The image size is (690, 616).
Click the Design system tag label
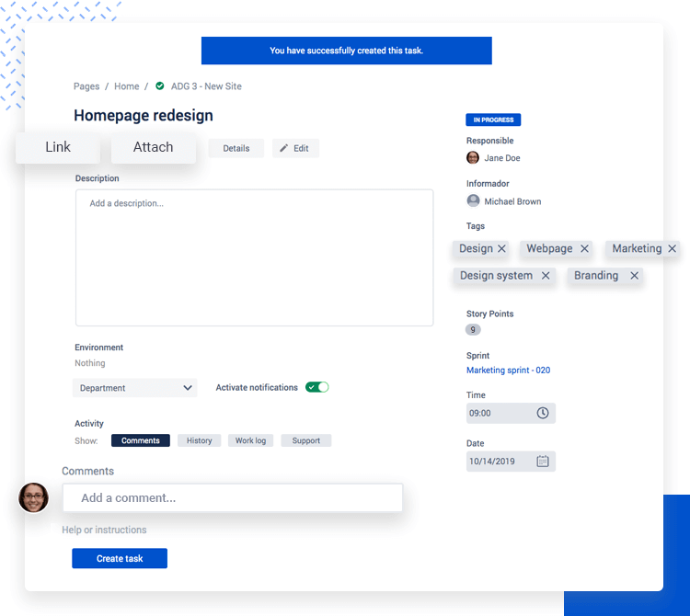(x=496, y=276)
